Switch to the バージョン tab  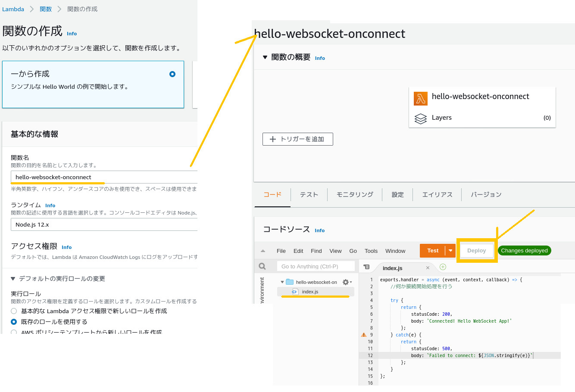486,195
